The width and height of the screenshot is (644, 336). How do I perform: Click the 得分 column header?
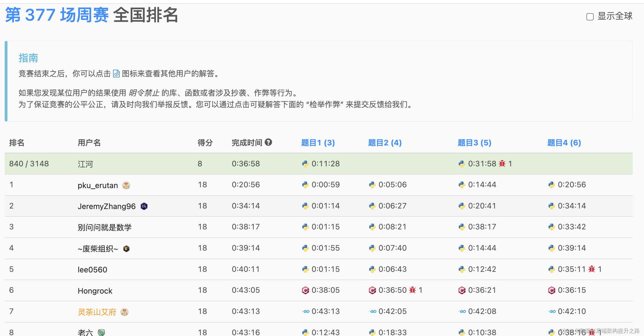click(205, 143)
